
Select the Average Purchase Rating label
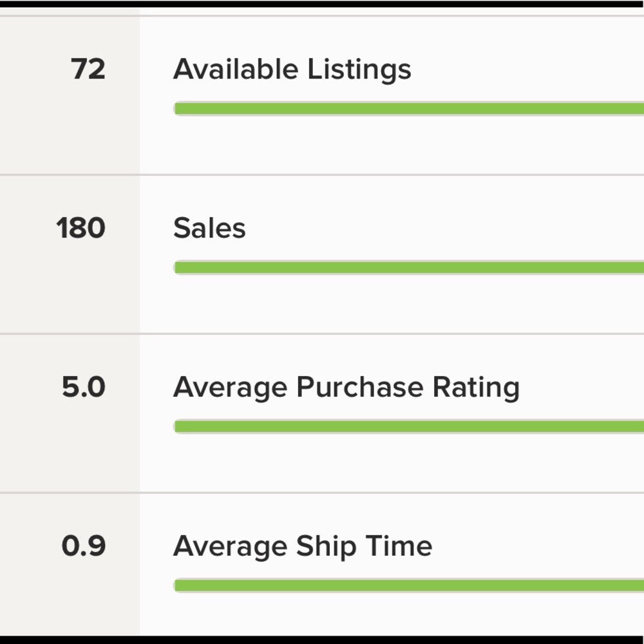click(346, 388)
